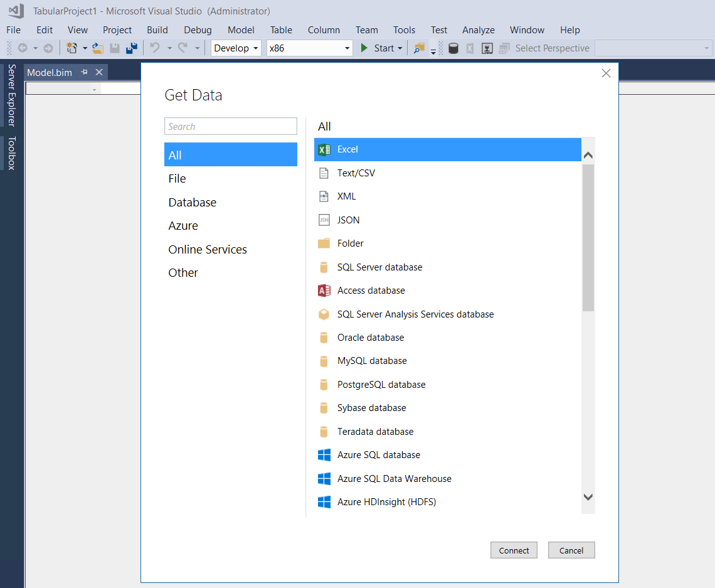715x588 pixels.
Task: Open the File menu
Action: pyautogui.click(x=13, y=29)
